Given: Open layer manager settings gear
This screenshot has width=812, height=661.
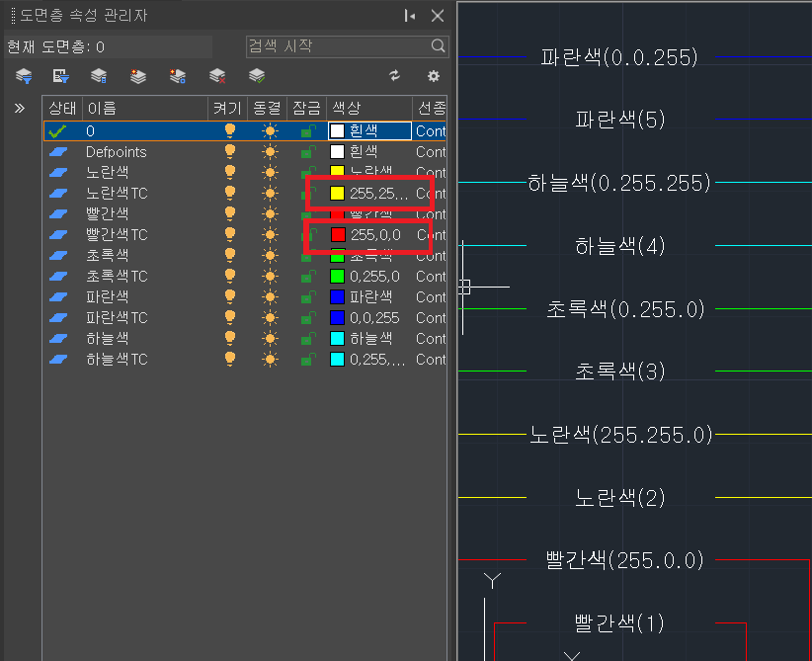Looking at the screenshot, I should 434,76.
